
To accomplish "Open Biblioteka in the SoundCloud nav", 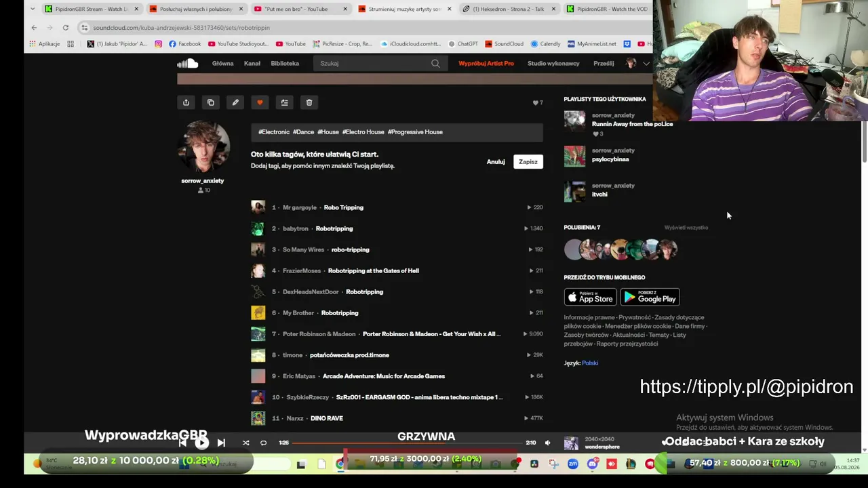I will pos(285,63).
